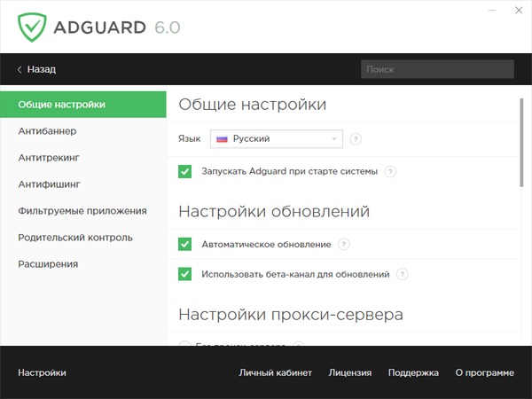Image resolution: width=532 pixels, height=399 pixels.
Task: Toggle Запускать Adguard при старте системы checkbox
Action: pos(184,171)
